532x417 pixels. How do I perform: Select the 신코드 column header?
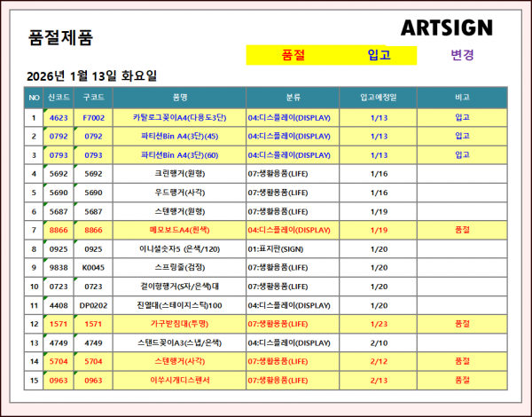(59, 98)
